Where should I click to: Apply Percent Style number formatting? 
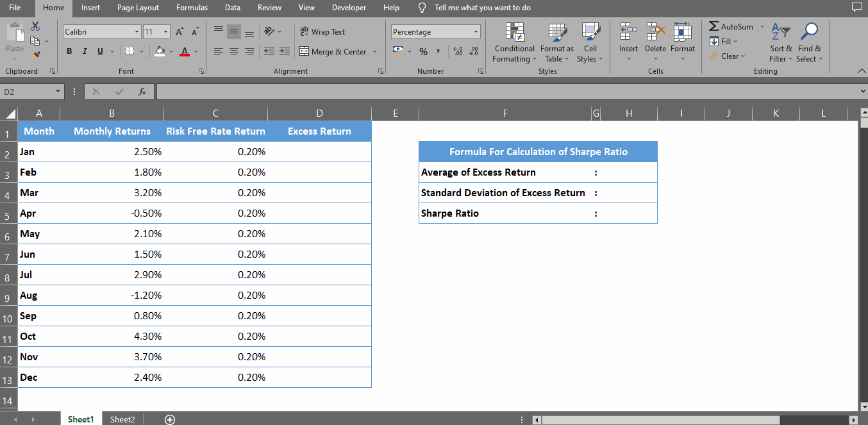422,51
